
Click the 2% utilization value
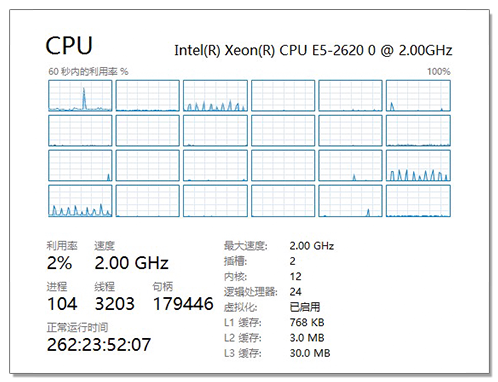(59, 263)
